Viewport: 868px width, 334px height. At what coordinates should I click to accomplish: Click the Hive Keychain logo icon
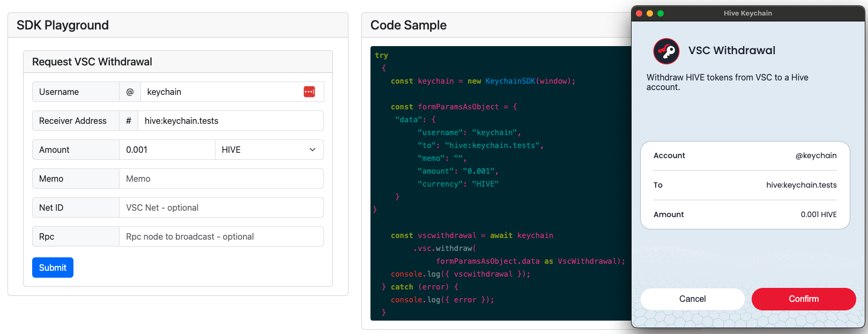666,51
